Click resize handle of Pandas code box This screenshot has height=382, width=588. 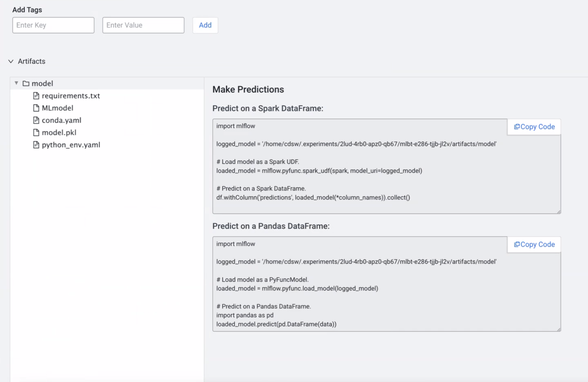tap(559, 329)
